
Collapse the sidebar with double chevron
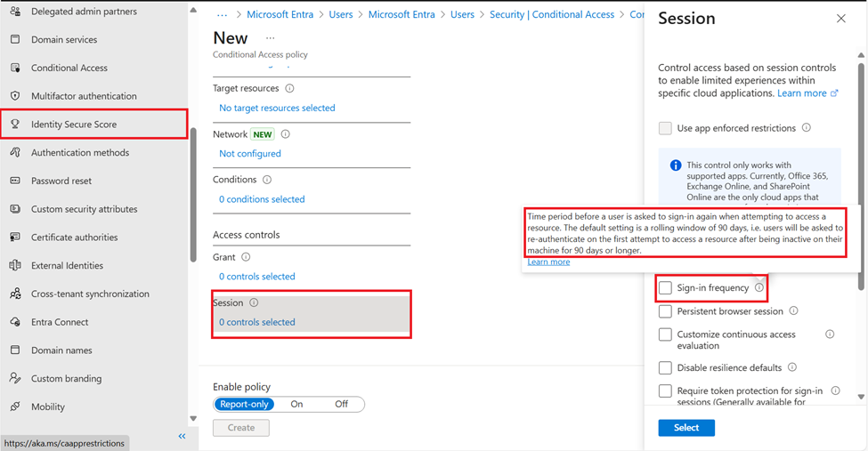coord(183,436)
